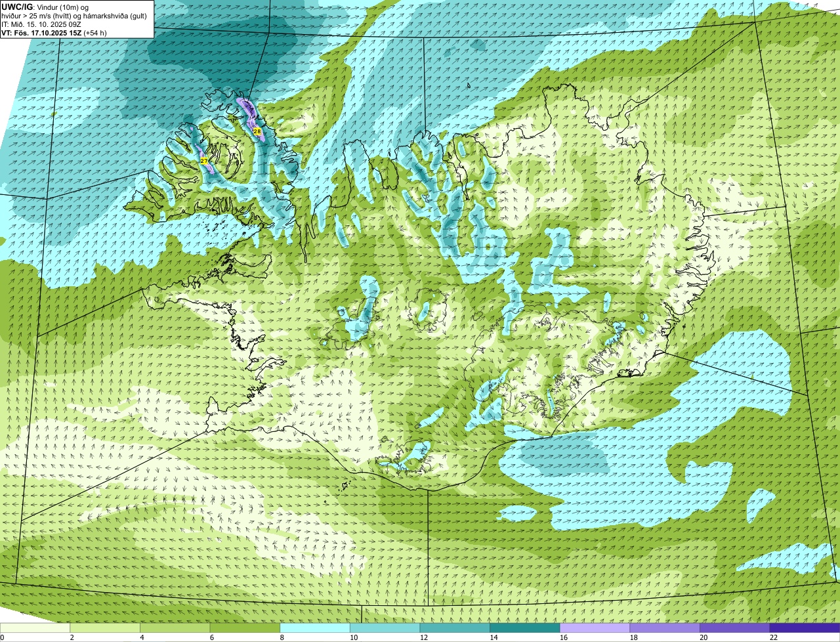Click the legend scale label '18'
This screenshot has height=642, width=840.
[x=634, y=637]
